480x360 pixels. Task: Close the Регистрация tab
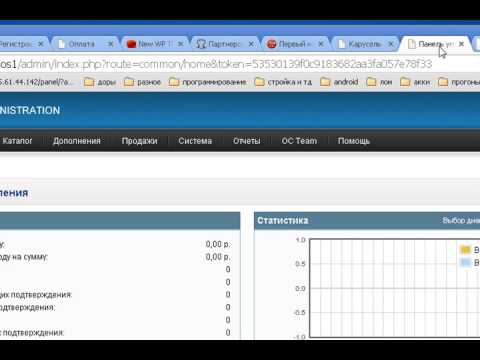tap(41, 44)
